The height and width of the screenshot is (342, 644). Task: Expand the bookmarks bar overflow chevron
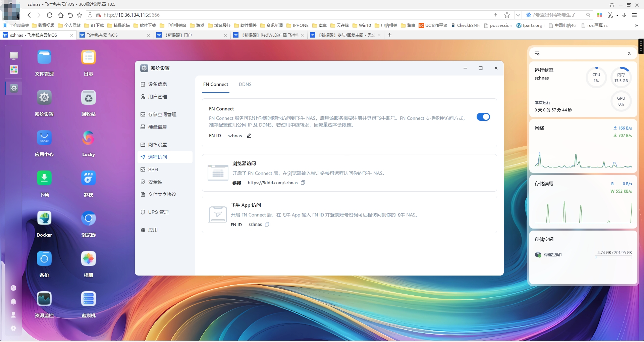point(636,26)
